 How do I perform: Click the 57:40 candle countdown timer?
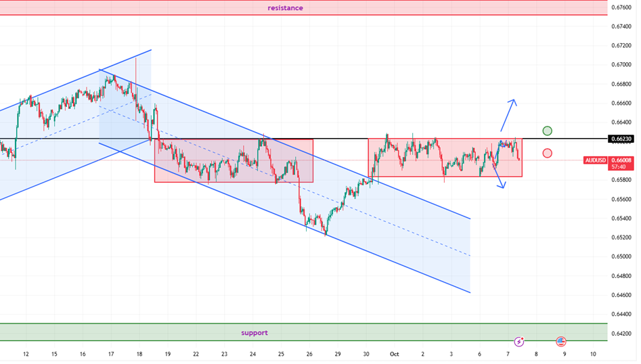(x=620, y=166)
